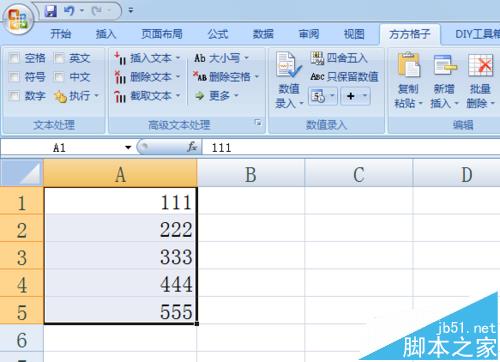Open the DIY工具箱 tab

(477, 34)
